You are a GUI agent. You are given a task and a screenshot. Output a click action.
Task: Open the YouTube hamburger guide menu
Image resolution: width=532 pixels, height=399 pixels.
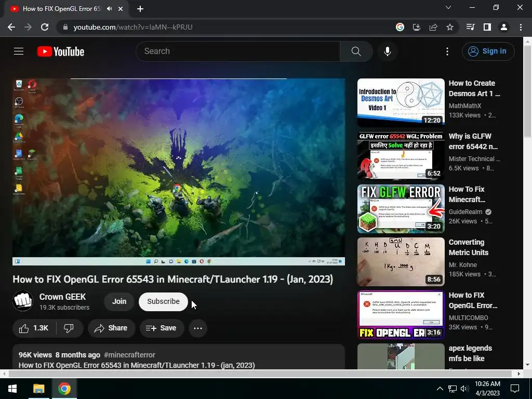[19, 51]
